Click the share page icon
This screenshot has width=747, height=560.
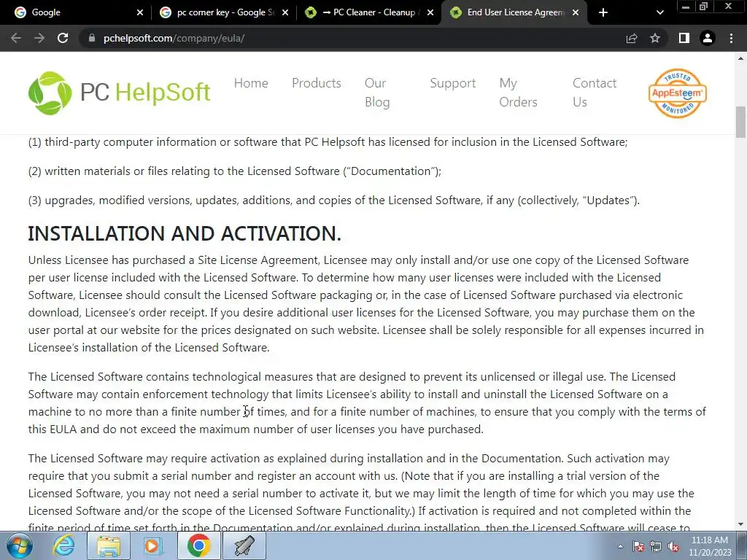(x=632, y=38)
